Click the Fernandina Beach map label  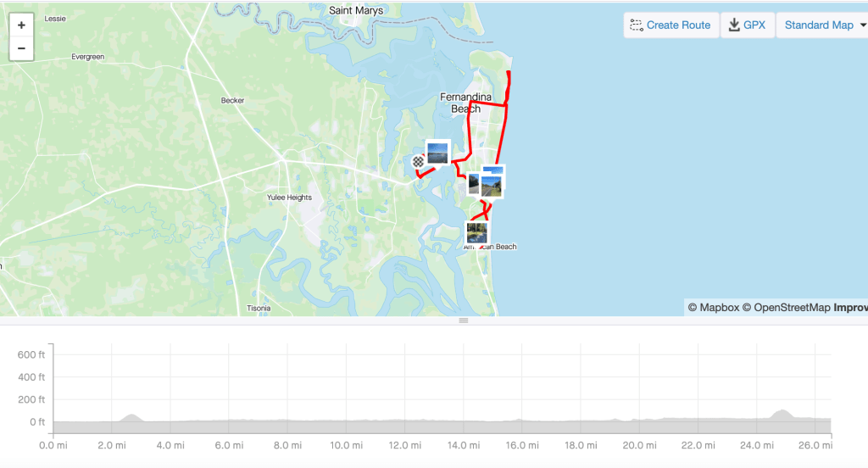click(x=465, y=103)
